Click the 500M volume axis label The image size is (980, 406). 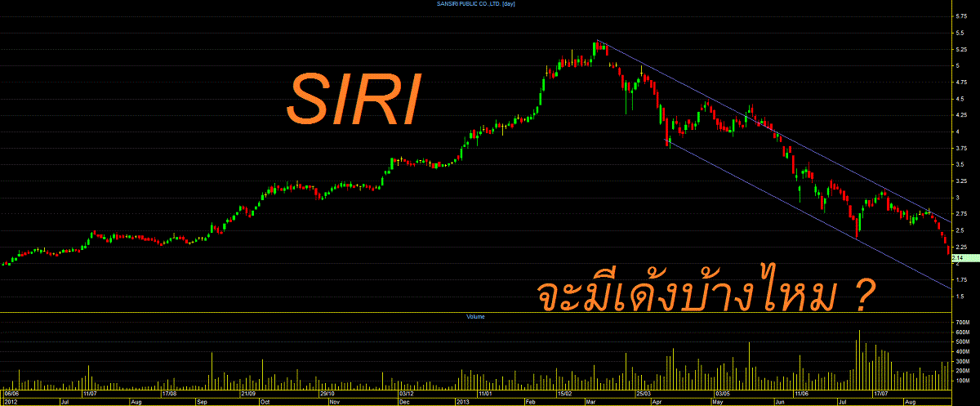click(x=961, y=341)
